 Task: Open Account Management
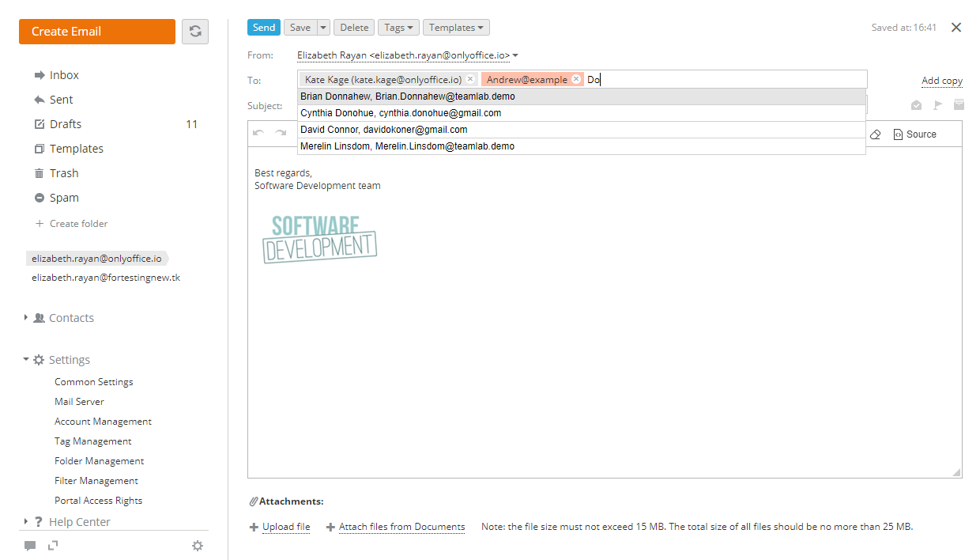point(103,422)
